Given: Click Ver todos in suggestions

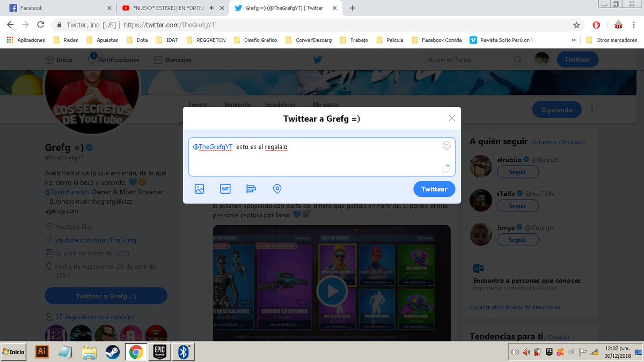Looking at the screenshot, I should click(x=573, y=143).
